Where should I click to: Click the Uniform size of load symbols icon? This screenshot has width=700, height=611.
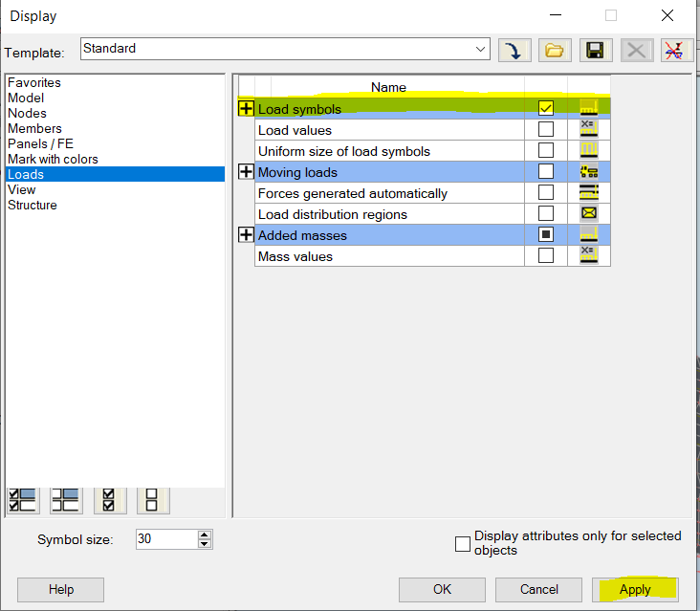(x=589, y=150)
